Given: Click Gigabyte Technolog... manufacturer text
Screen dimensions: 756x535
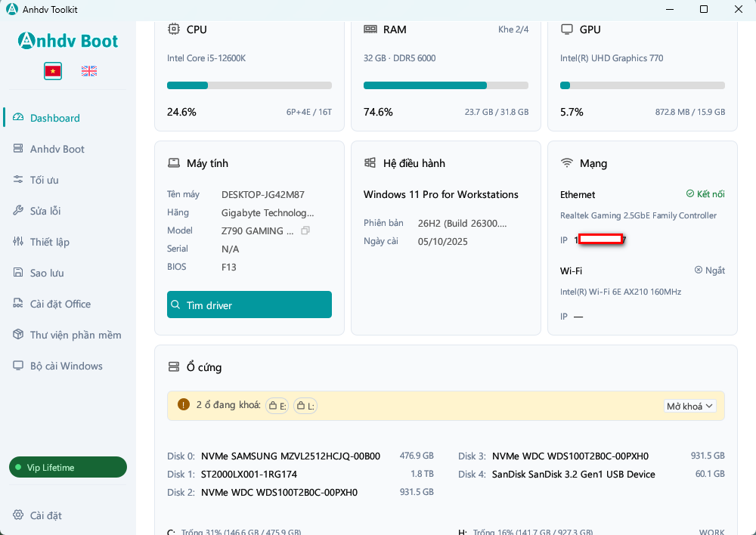Looking at the screenshot, I should tap(268, 212).
